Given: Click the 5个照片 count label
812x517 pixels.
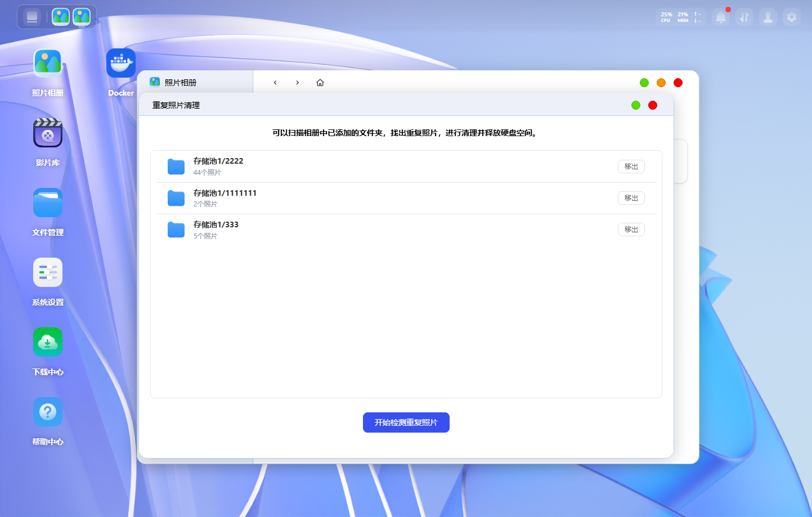Looking at the screenshot, I should [205, 236].
